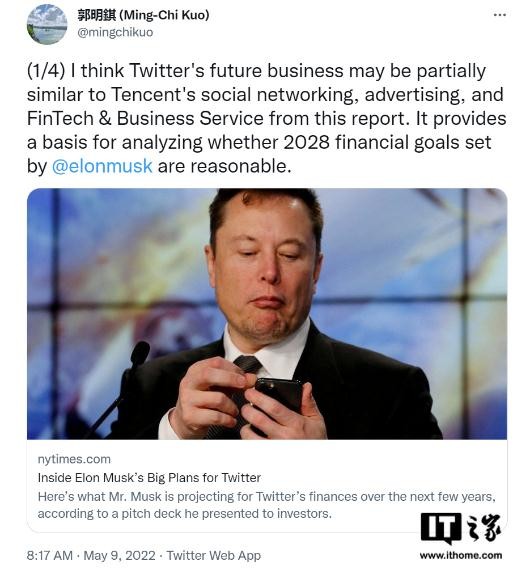Open the three-dot more options menu

click(499, 15)
